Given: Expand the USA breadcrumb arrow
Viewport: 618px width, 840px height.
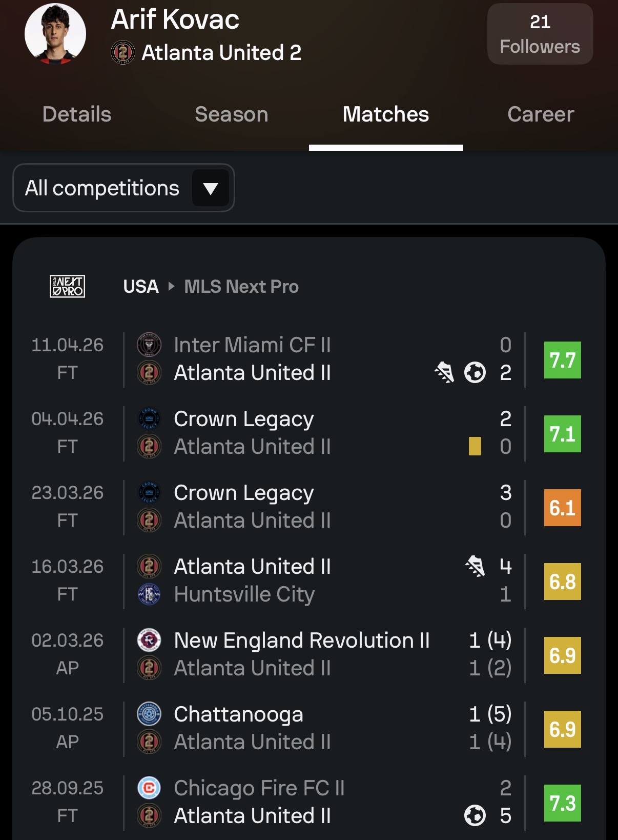Looking at the screenshot, I should click(172, 286).
